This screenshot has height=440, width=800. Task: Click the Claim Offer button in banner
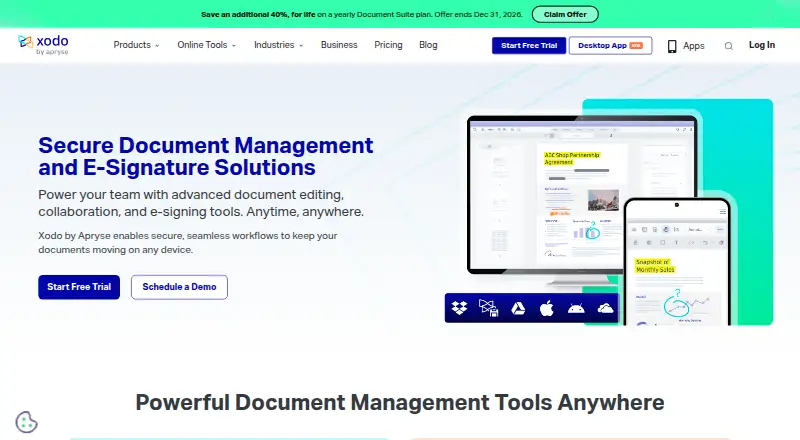point(565,14)
